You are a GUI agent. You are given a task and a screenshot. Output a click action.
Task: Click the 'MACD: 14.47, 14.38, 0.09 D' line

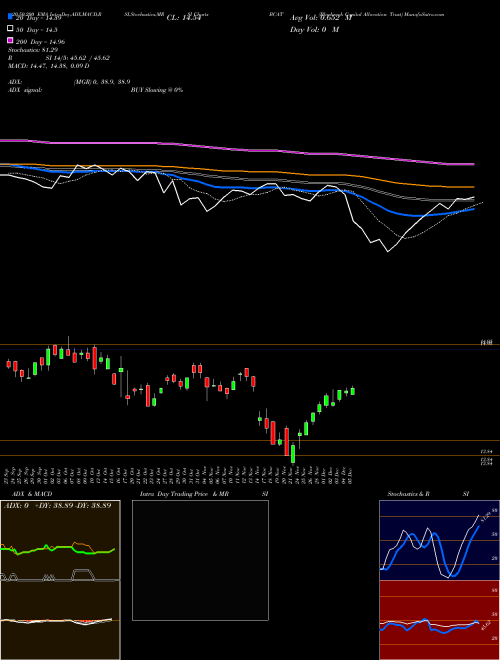48,66
